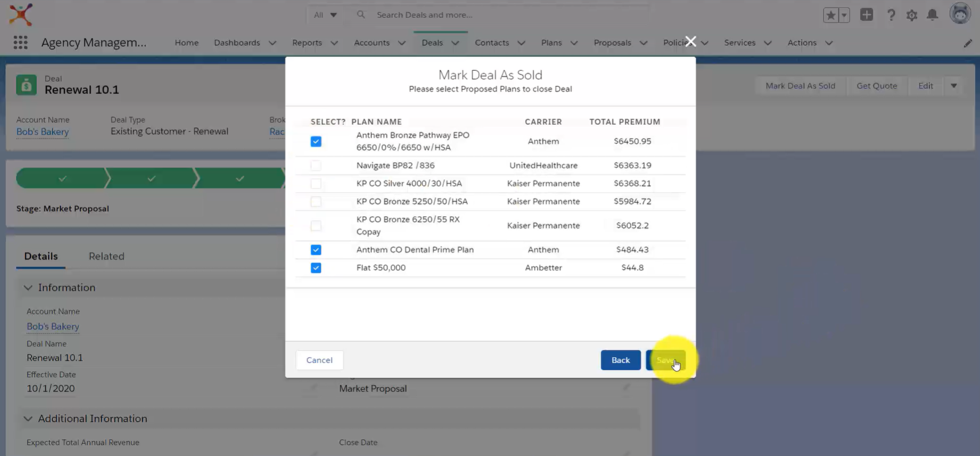The width and height of the screenshot is (980, 456).
Task: Click the Mark Deal As Sold button
Action: pyautogui.click(x=800, y=86)
